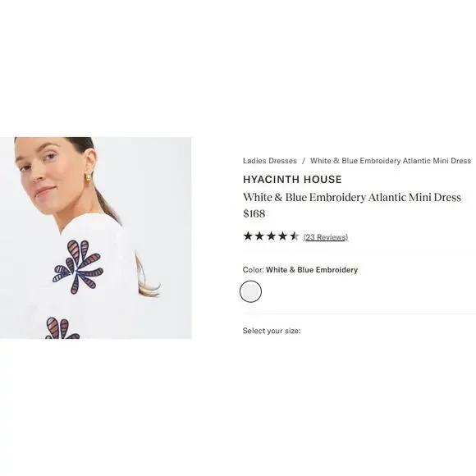Click the fourth rating star
The height and width of the screenshot is (476, 476).
click(x=282, y=236)
